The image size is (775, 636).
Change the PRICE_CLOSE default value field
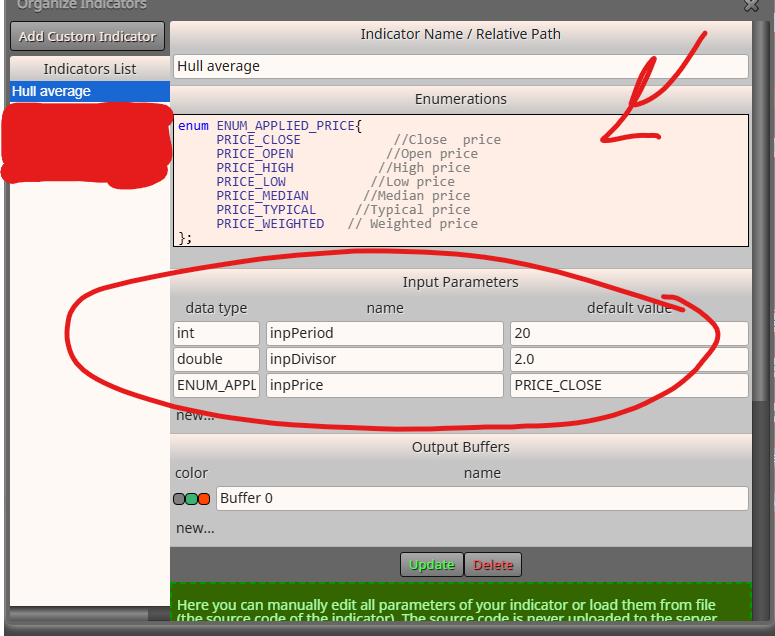[629, 385]
